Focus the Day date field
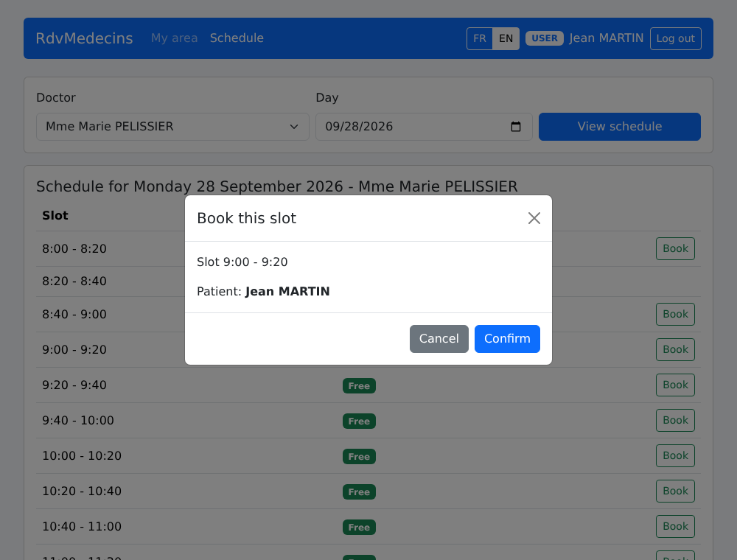This screenshot has width=737, height=560. 424,127
